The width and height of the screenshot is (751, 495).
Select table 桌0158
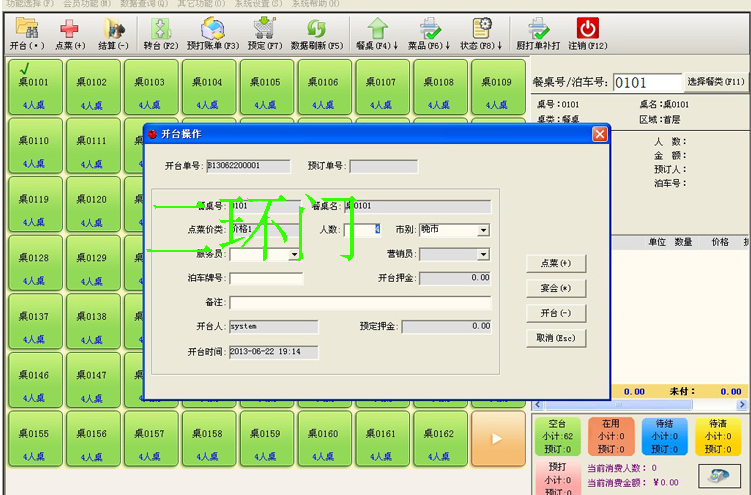click(208, 439)
